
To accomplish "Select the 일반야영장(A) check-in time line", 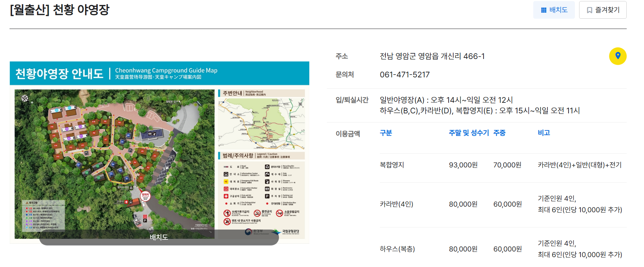I will [446, 100].
